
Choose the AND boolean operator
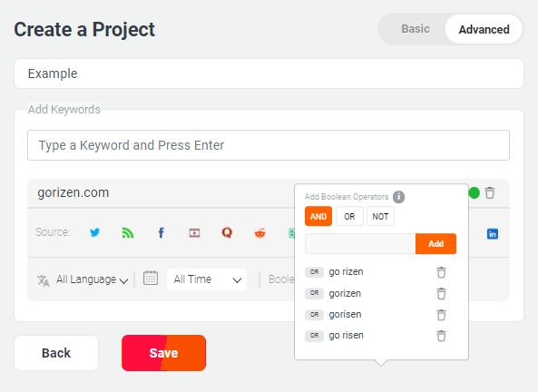click(318, 216)
